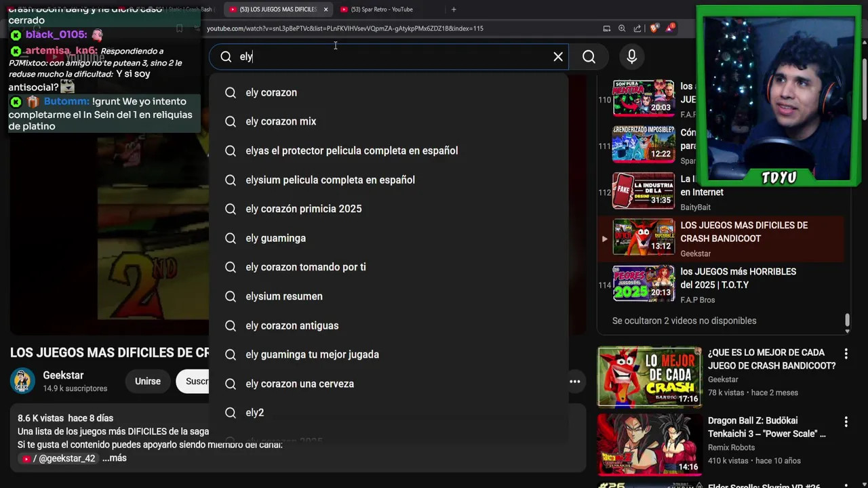Click 'Se ocultaron 2 videos no disponibles' text
The width and height of the screenshot is (868, 488).
click(684, 321)
